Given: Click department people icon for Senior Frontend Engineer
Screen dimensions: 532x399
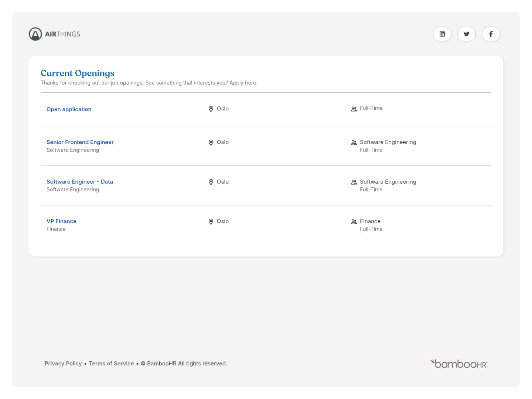Looking at the screenshot, I should [x=354, y=143].
